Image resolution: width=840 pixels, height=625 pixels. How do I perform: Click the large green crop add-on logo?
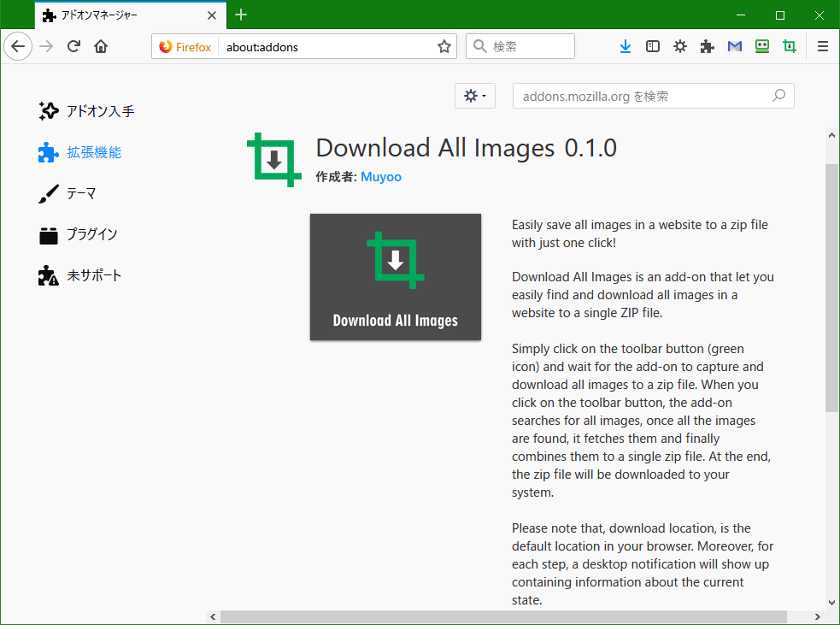pyautogui.click(x=274, y=160)
